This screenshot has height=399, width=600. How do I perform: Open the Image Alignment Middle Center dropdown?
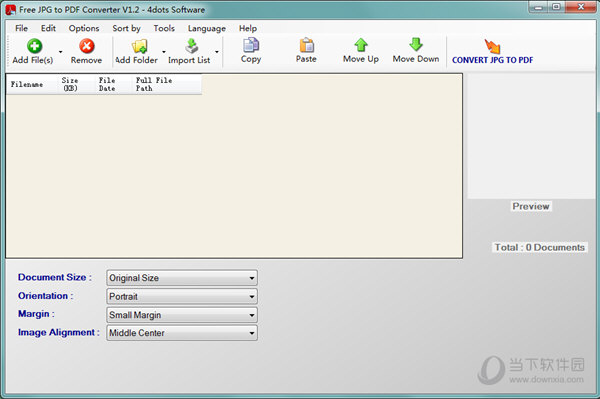tap(182, 333)
